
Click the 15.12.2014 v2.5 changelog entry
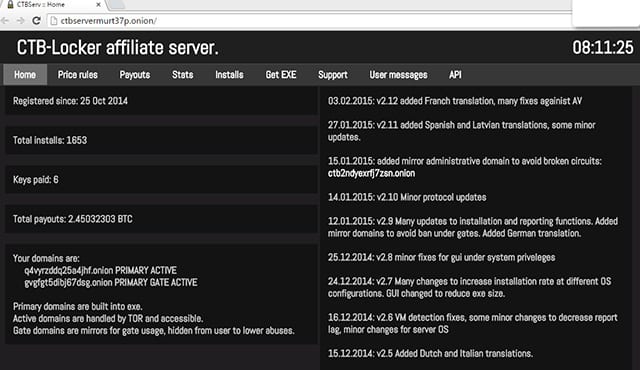click(430, 353)
